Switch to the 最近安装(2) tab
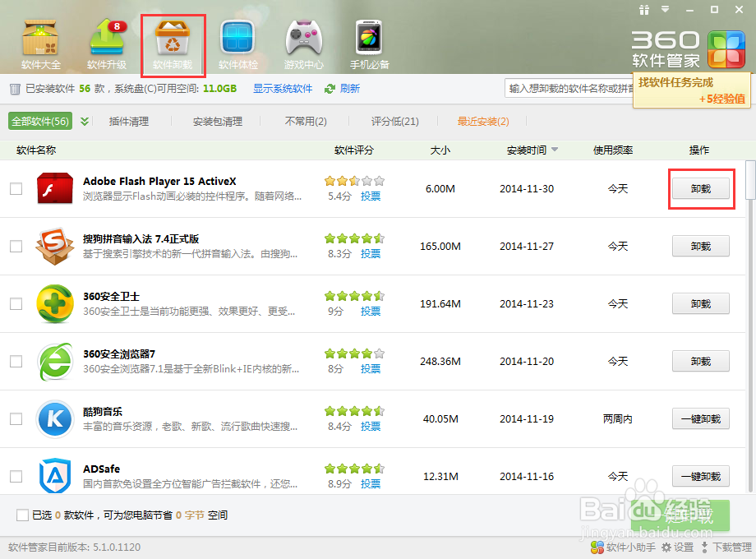Viewport: 756px width, 559px height. click(483, 121)
